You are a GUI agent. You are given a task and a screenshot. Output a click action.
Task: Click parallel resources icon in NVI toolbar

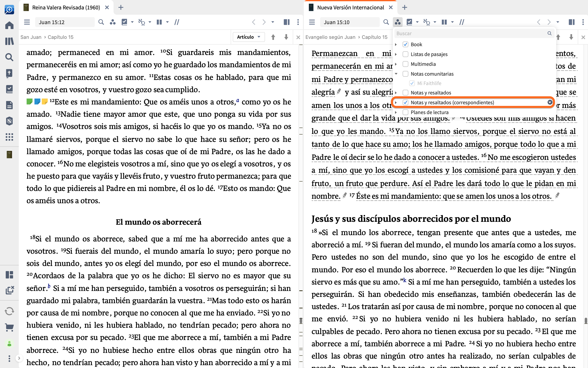click(x=462, y=22)
